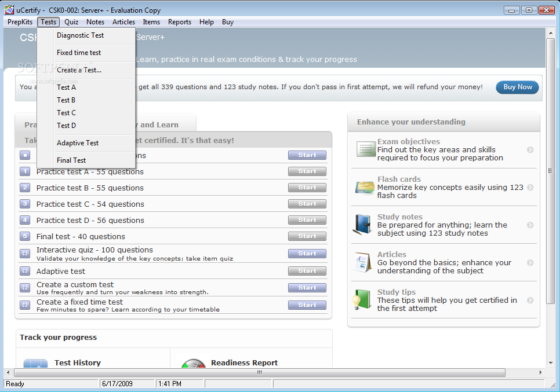
Task: Click the uCertify app icon in title bar
Action: [9, 10]
